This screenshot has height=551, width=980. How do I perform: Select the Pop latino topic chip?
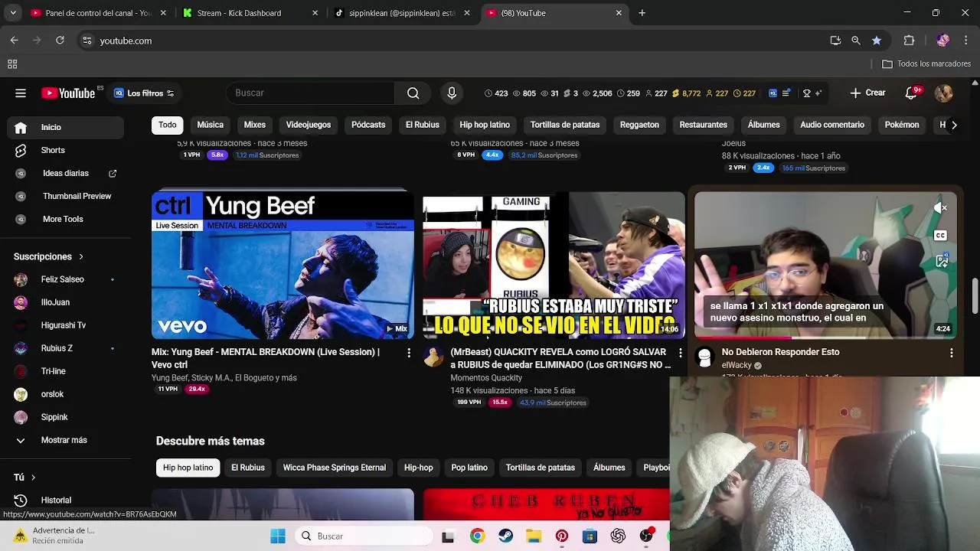click(x=469, y=468)
